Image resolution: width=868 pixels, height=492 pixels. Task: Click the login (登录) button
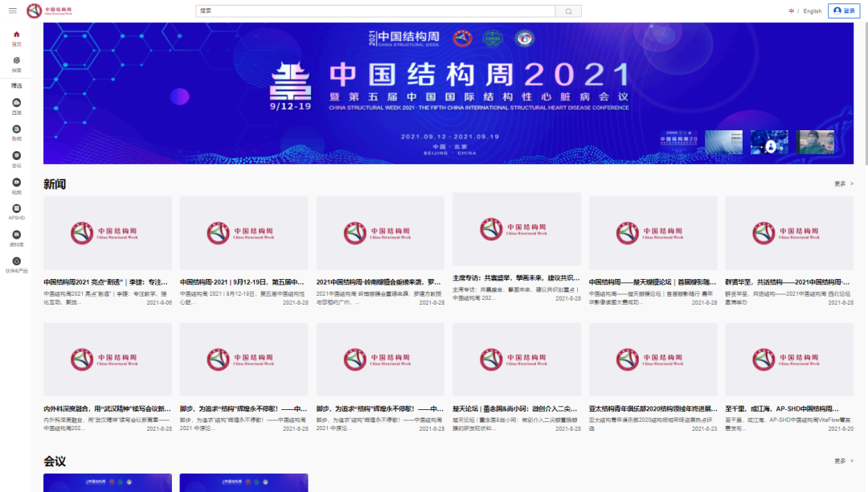point(844,10)
